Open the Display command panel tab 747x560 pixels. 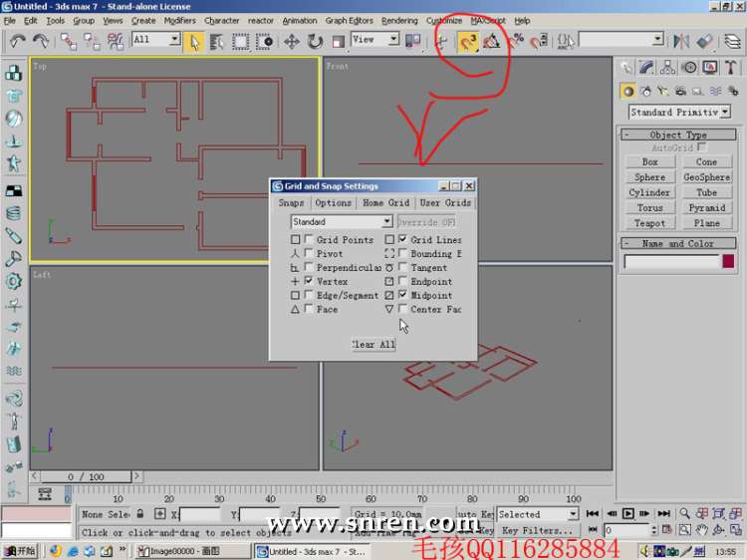pyautogui.click(x=710, y=67)
